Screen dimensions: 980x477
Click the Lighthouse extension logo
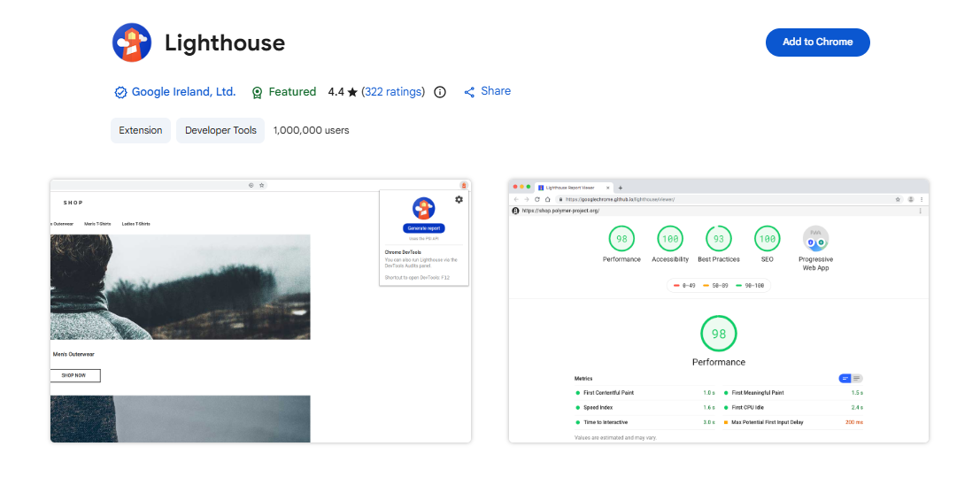[x=131, y=42]
